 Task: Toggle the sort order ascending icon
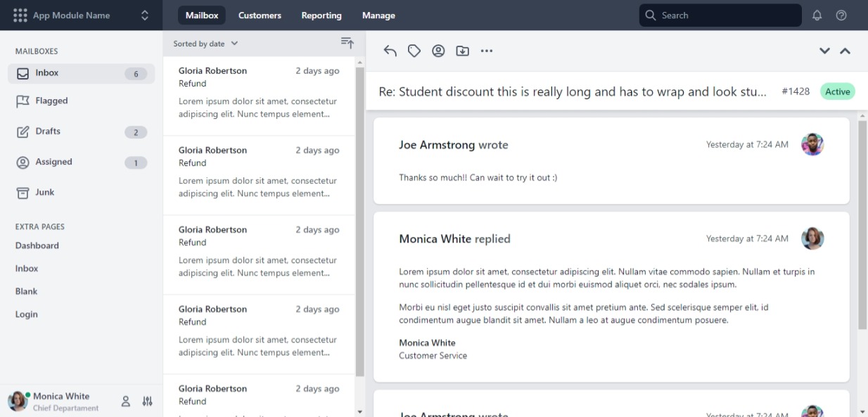(347, 44)
